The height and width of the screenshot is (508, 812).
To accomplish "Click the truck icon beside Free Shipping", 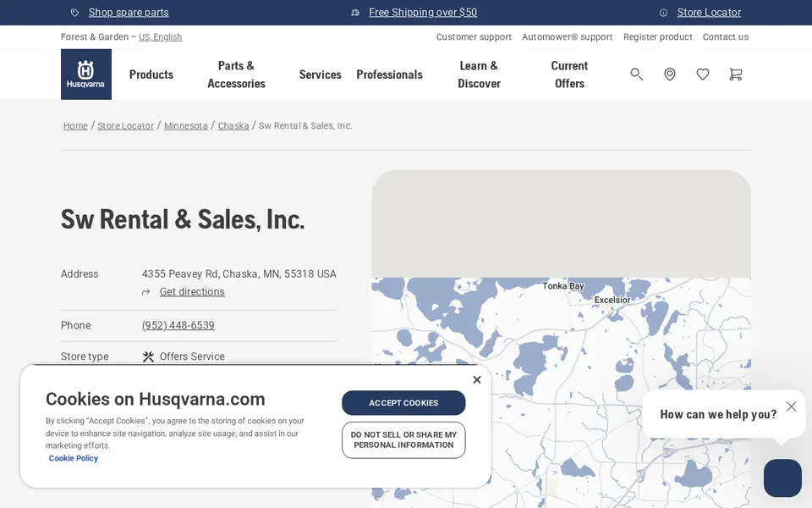I will 355,13.
